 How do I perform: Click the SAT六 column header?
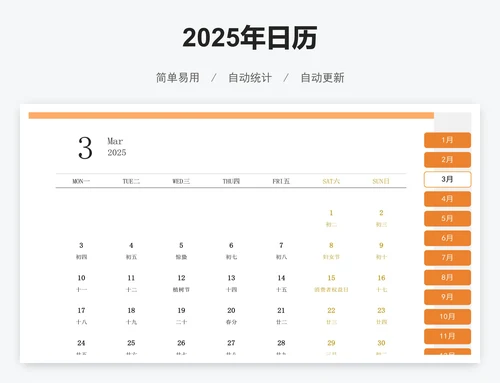[x=331, y=181]
